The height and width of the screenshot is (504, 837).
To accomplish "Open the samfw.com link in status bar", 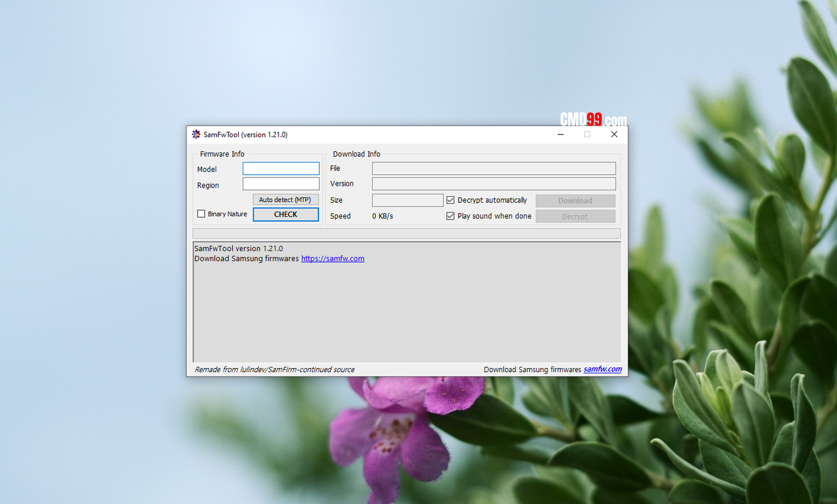I will pyautogui.click(x=603, y=369).
